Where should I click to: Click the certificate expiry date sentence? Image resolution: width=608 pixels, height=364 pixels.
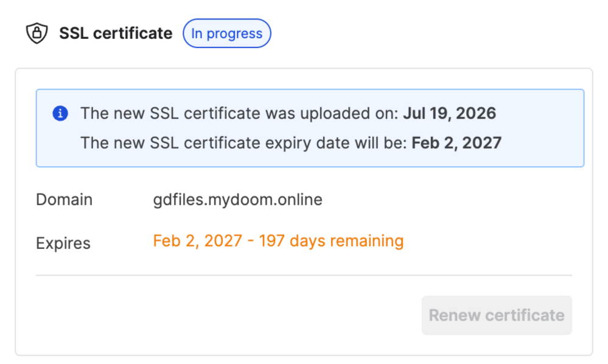click(x=291, y=142)
